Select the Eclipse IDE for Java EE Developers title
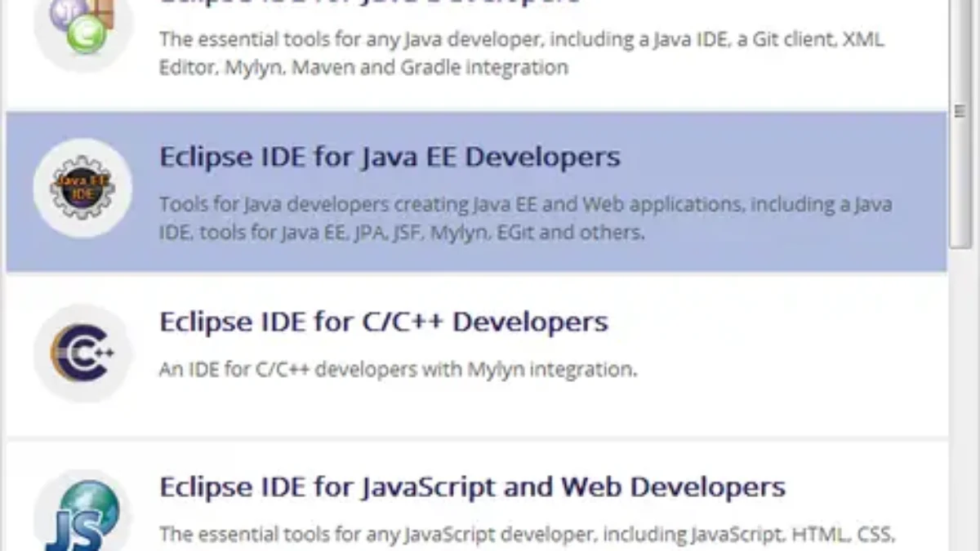This screenshot has height=551, width=980. (x=390, y=157)
